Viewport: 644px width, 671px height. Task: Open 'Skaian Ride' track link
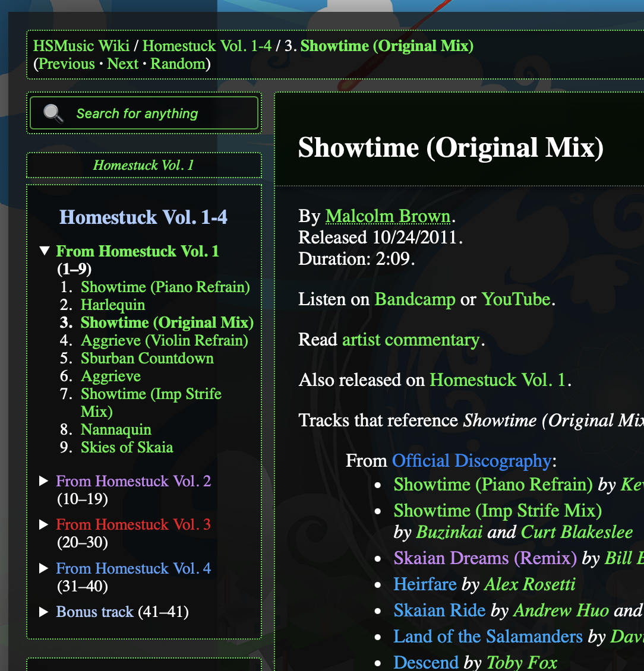440,610
